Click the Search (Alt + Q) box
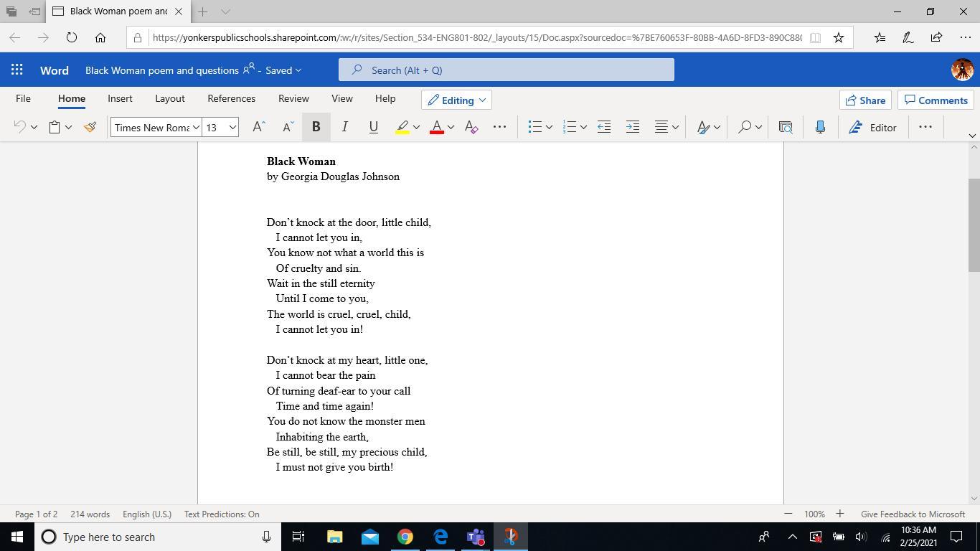The image size is (980, 551). point(507,70)
